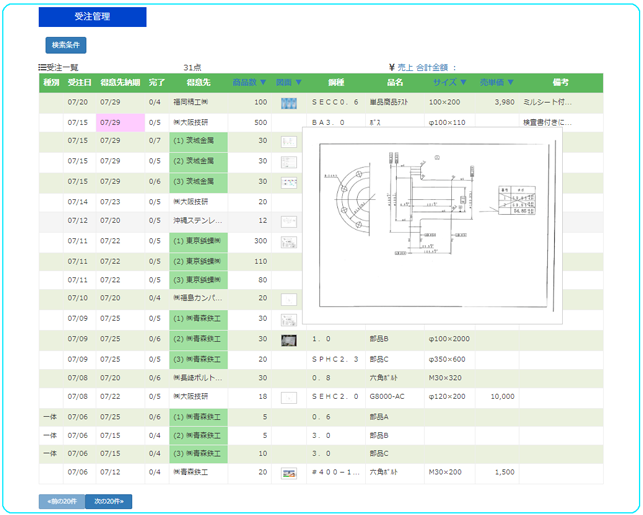Sort by サイズ column arrow
The image size is (643, 515).
pos(463,82)
